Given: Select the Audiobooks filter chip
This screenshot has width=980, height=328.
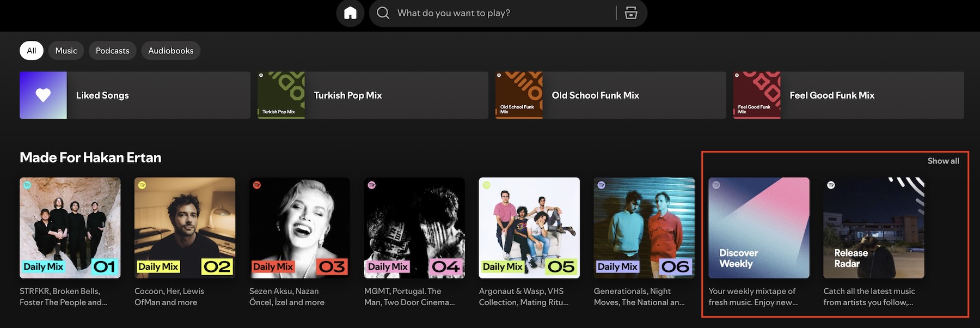Looking at the screenshot, I should (170, 51).
